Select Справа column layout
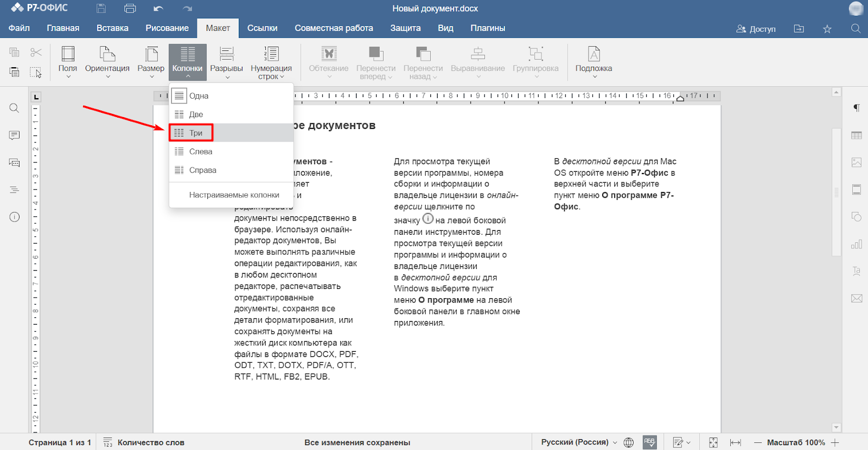 (232, 170)
